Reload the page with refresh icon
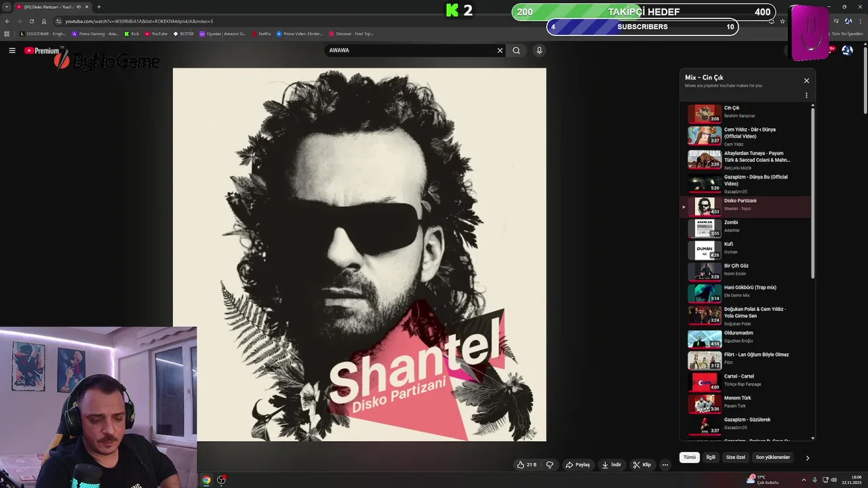 (31, 21)
